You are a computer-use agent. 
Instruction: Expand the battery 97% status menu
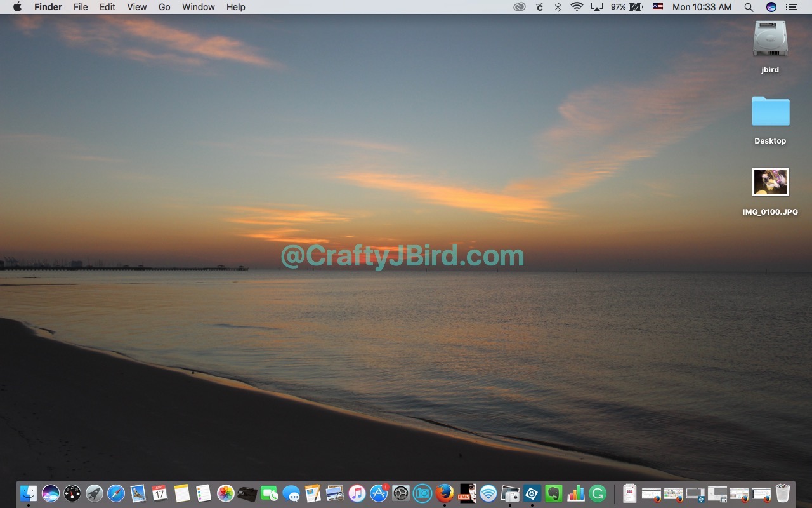pyautogui.click(x=627, y=7)
